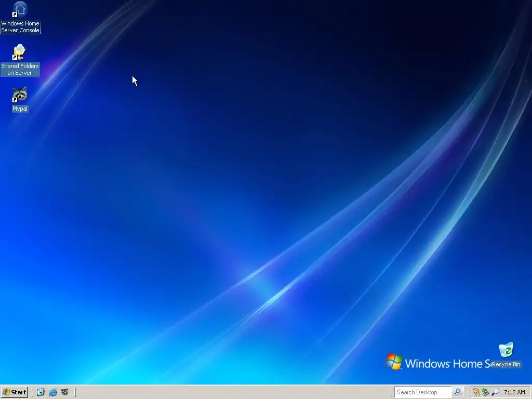Click the desktop search magnifier button

tap(457, 392)
